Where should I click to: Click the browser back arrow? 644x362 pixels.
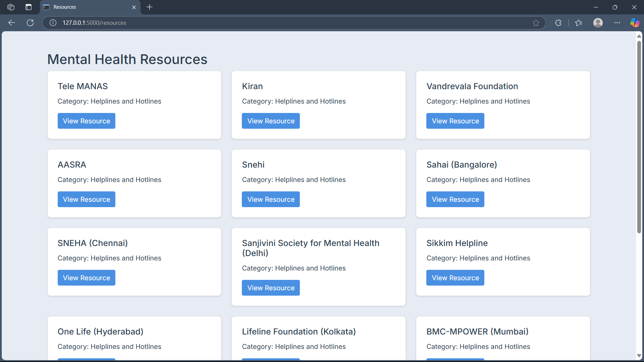point(12,23)
